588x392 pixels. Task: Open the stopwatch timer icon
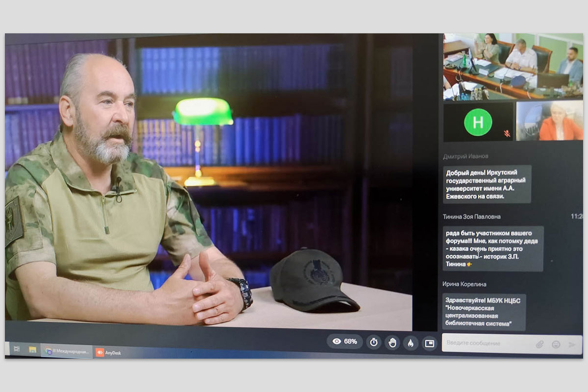pyautogui.click(x=374, y=342)
